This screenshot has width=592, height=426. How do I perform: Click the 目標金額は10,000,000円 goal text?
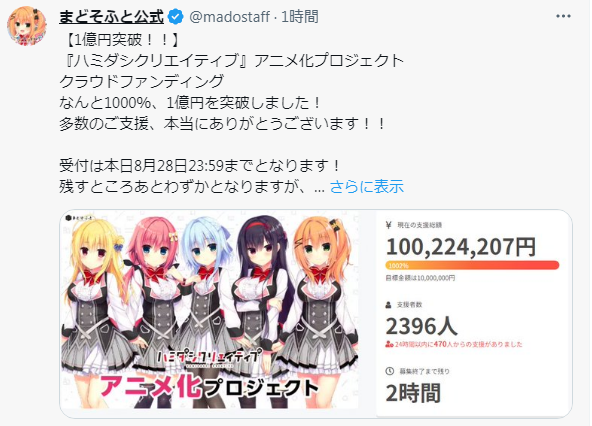coord(420,278)
